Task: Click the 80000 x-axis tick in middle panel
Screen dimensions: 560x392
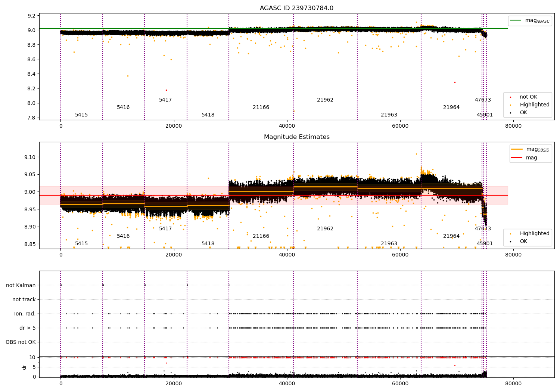Action: tap(513, 255)
